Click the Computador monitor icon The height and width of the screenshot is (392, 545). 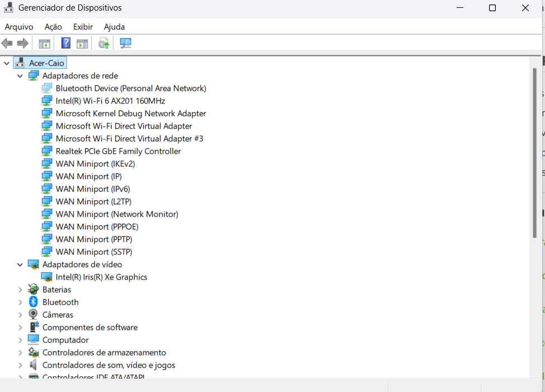[x=34, y=339]
